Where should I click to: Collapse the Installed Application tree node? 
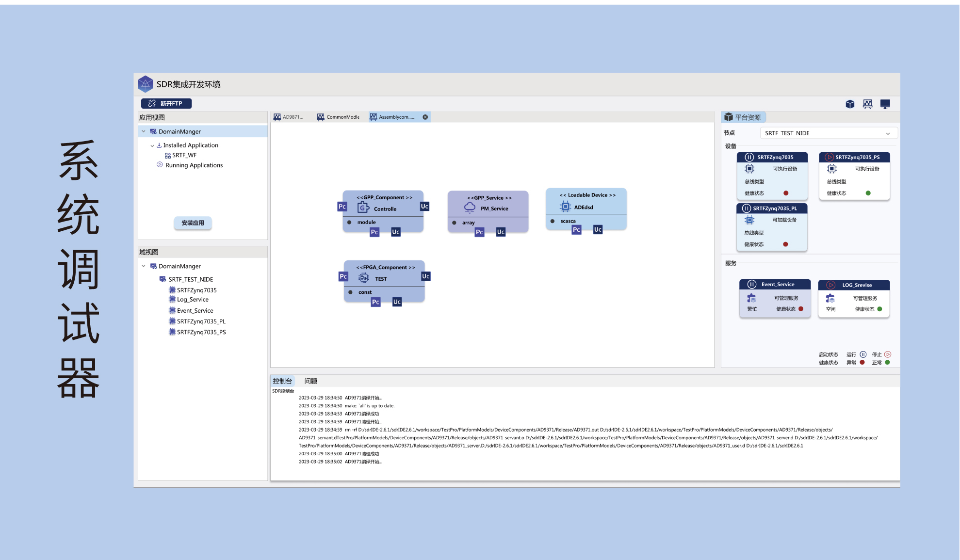point(152,145)
